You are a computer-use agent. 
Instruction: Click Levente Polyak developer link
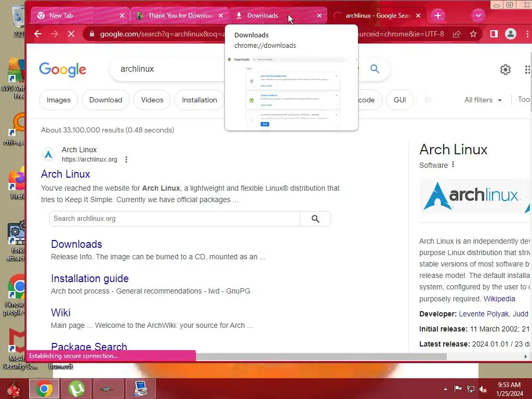point(484,314)
